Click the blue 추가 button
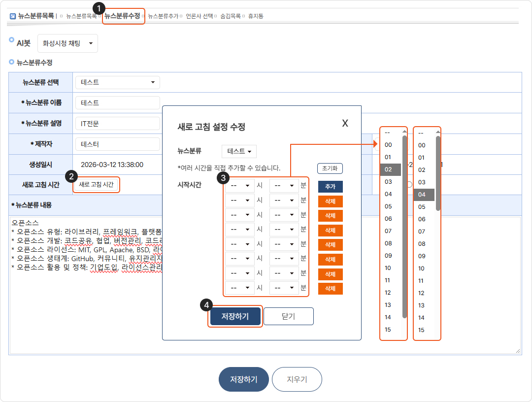This screenshot has width=532, height=402. [x=330, y=187]
